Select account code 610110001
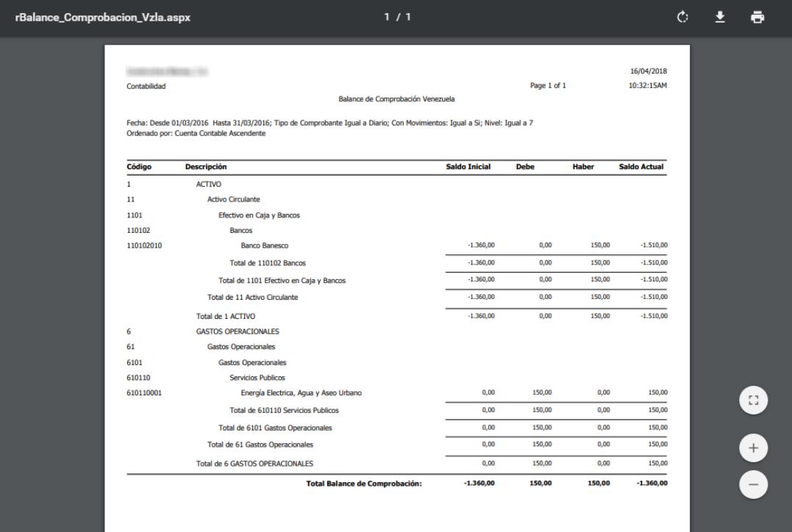Viewport: 792px width, 532px height. (144, 392)
